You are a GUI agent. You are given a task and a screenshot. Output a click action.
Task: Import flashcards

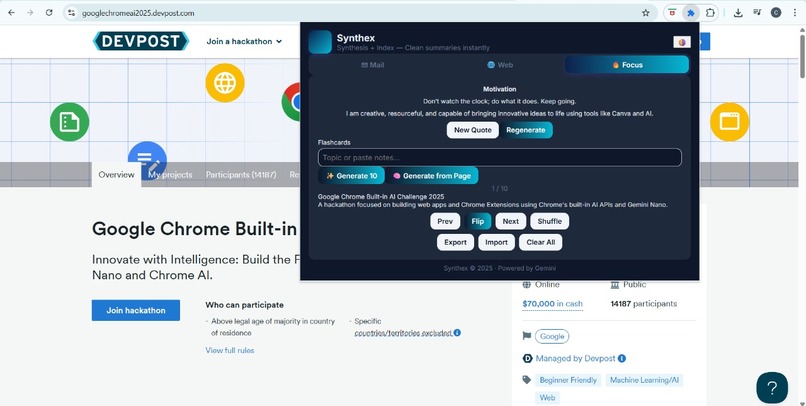pyautogui.click(x=497, y=243)
